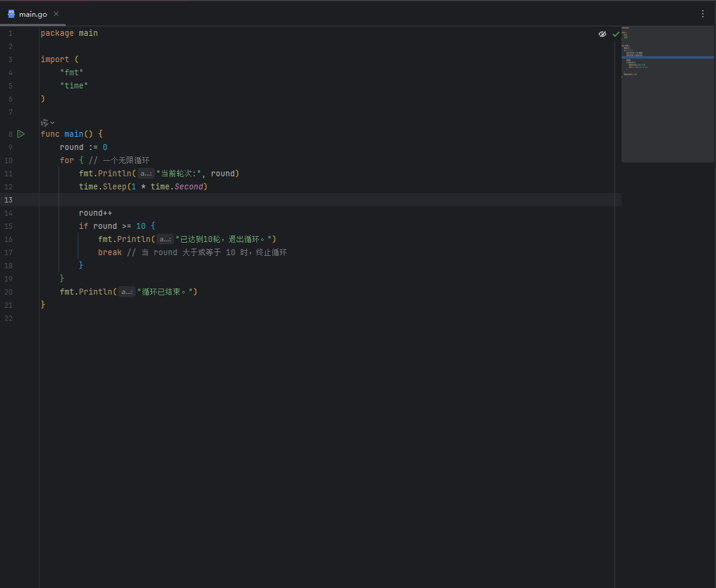
Task: Click the break keyword on line 17
Action: pos(110,252)
